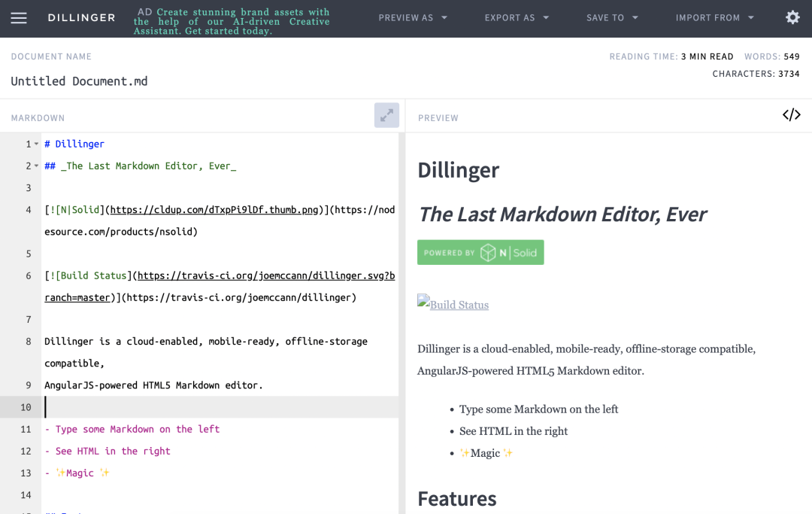
Task: Click the Dillinger logo text
Action: click(x=81, y=17)
